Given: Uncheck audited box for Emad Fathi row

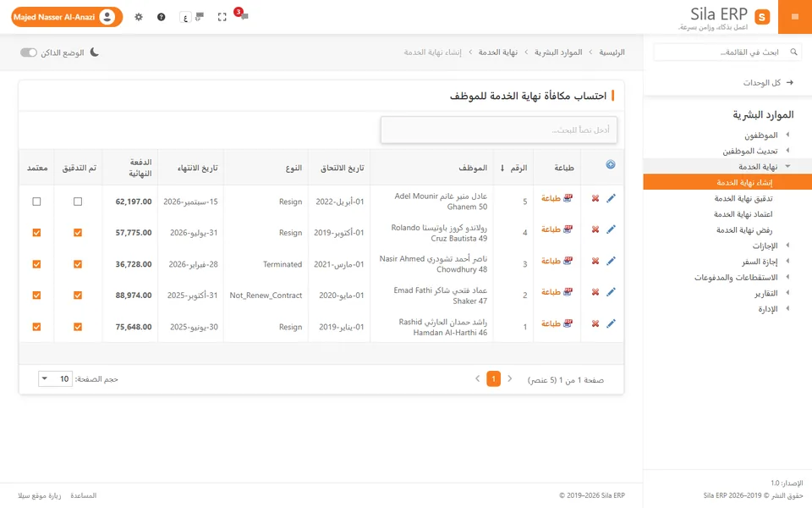Looking at the screenshot, I should [78, 295].
